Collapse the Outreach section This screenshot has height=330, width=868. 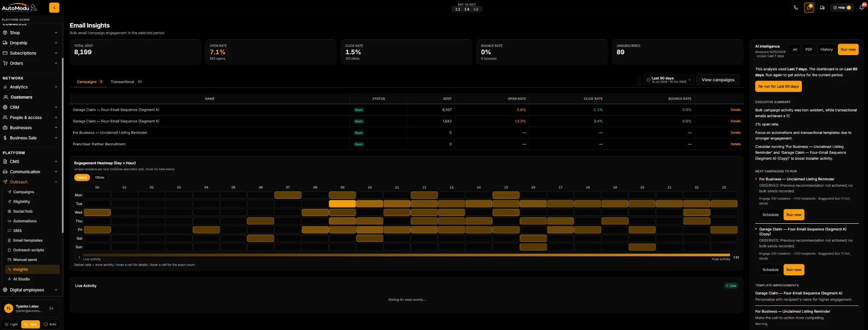coord(30,182)
